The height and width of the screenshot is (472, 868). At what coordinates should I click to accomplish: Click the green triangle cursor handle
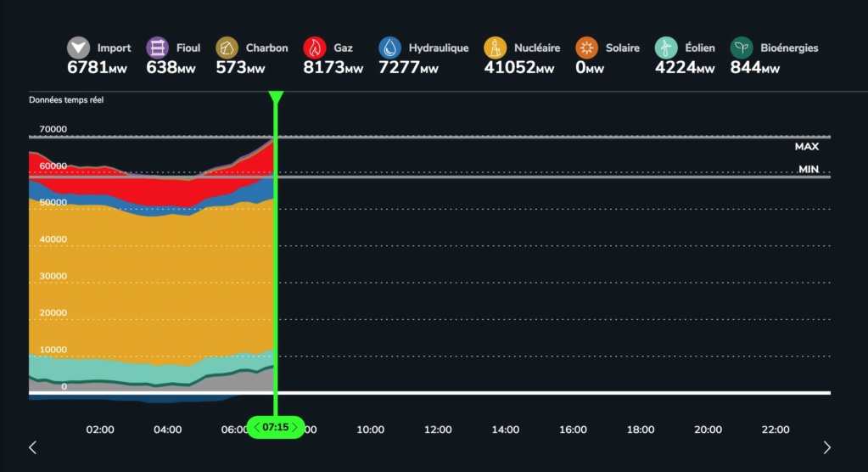tap(276, 98)
